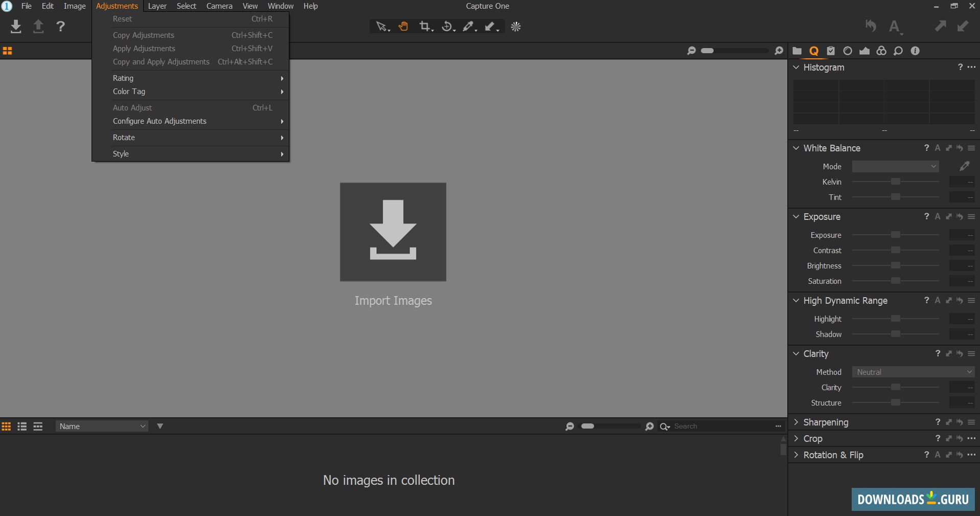Pick the white balance eyedropper icon
Screen dimensions: 980x516
point(964,166)
